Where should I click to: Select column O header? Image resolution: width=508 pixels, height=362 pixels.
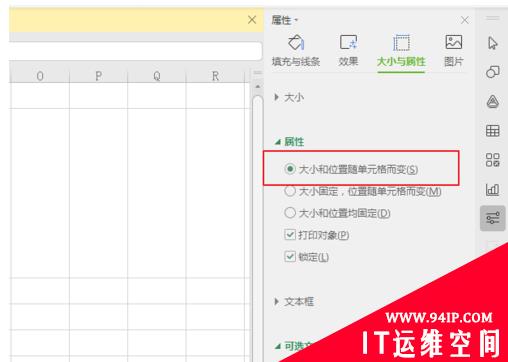click(x=40, y=76)
